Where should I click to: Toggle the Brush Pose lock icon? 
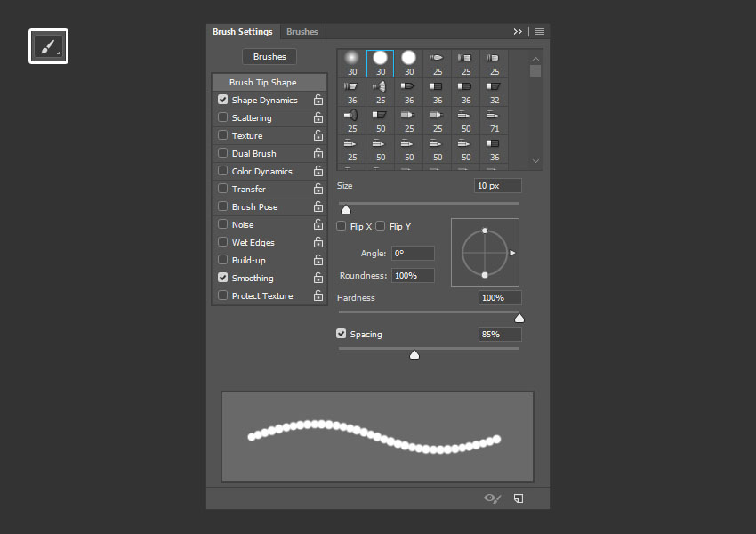(318, 207)
